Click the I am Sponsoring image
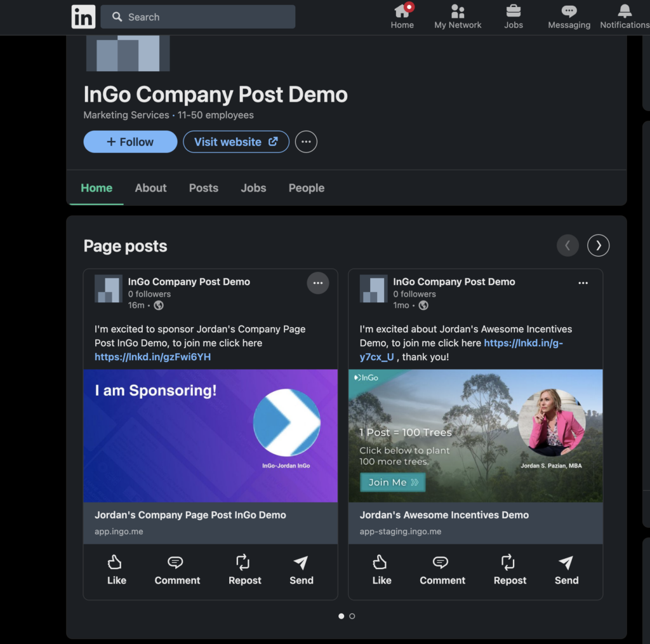Viewport: 650px width, 644px height. (x=210, y=436)
